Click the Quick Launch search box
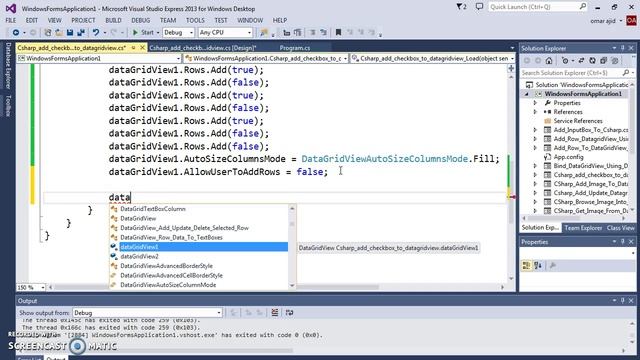 coord(538,7)
